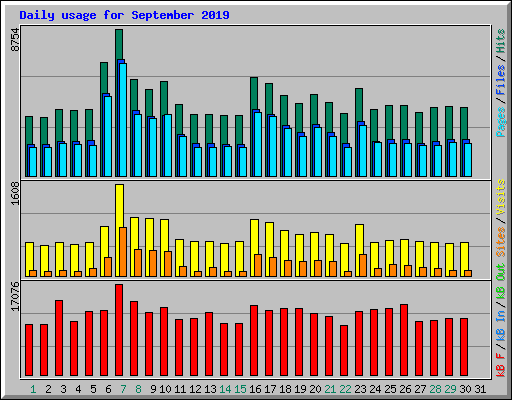Click the red kB bar for day 3
The image size is (512, 400).
coord(59,338)
